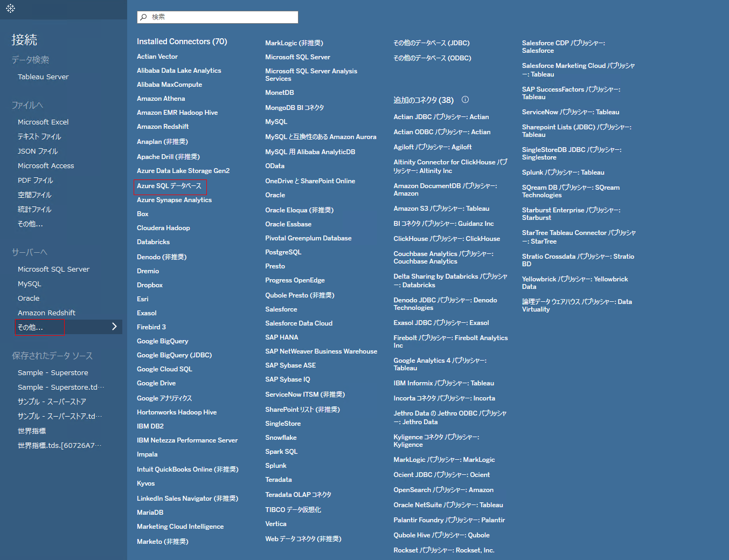Click the Tableau logo icon at top-left

pyautogui.click(x=10, y=9)
